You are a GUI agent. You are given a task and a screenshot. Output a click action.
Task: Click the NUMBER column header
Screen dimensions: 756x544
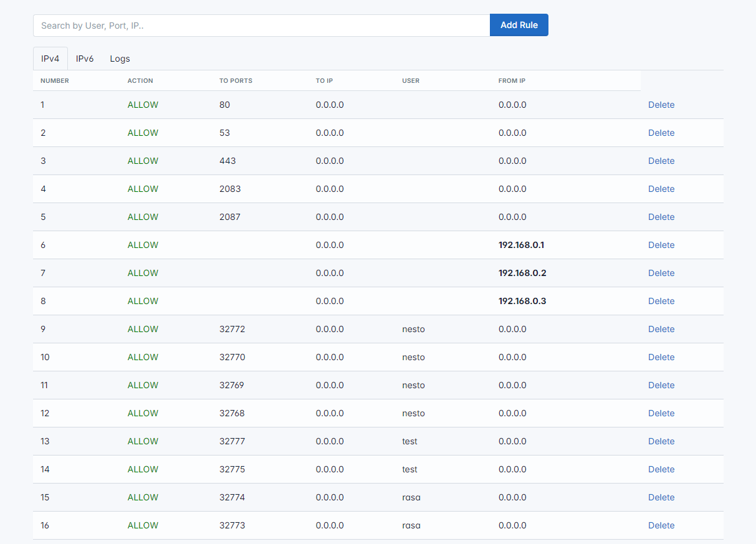55,81
